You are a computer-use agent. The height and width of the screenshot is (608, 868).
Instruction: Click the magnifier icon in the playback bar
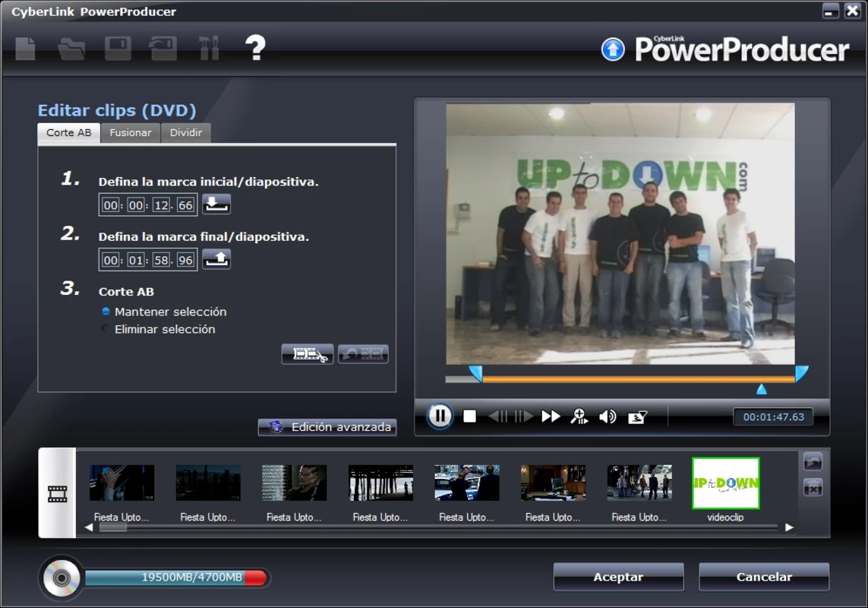(x=579, y=416)
